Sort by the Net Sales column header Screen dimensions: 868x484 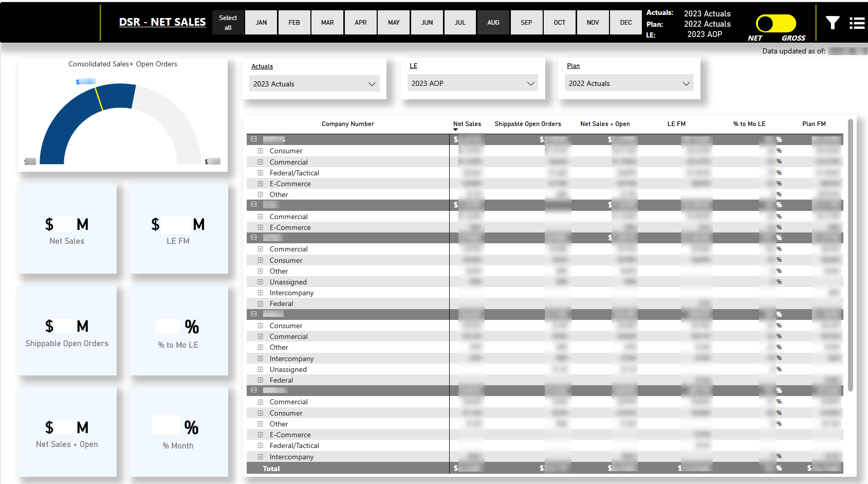[x=467, y=124]
